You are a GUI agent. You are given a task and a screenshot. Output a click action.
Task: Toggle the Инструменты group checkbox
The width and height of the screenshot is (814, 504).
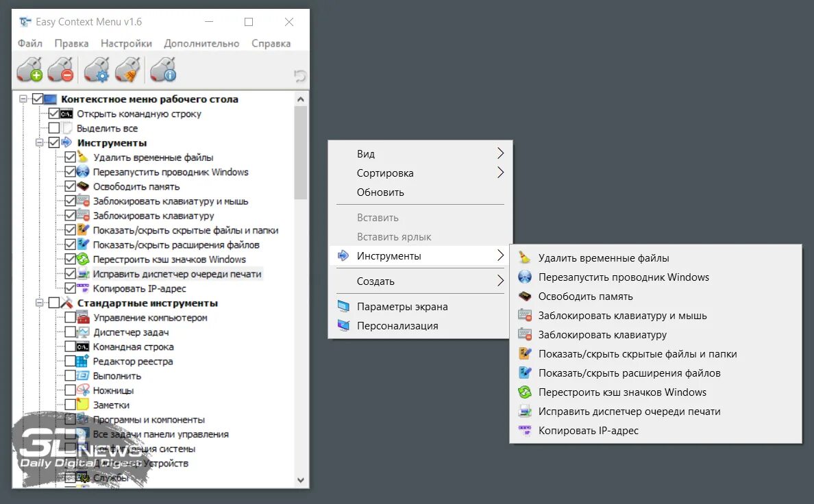pos(54,142)
